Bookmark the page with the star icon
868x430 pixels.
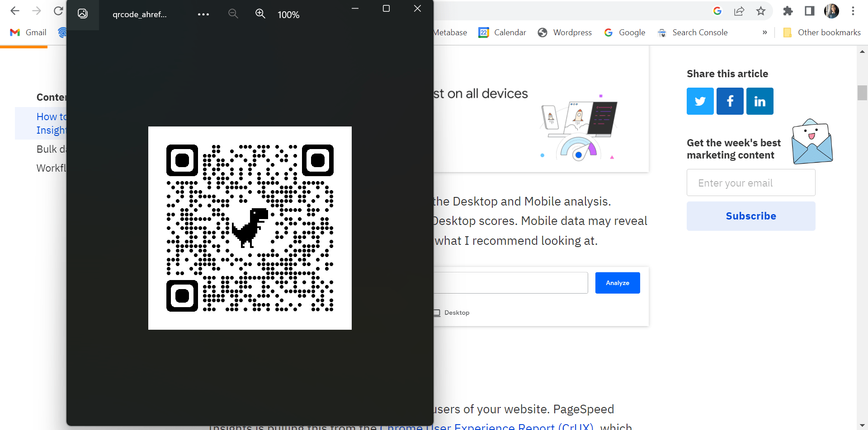coord(761,10)
